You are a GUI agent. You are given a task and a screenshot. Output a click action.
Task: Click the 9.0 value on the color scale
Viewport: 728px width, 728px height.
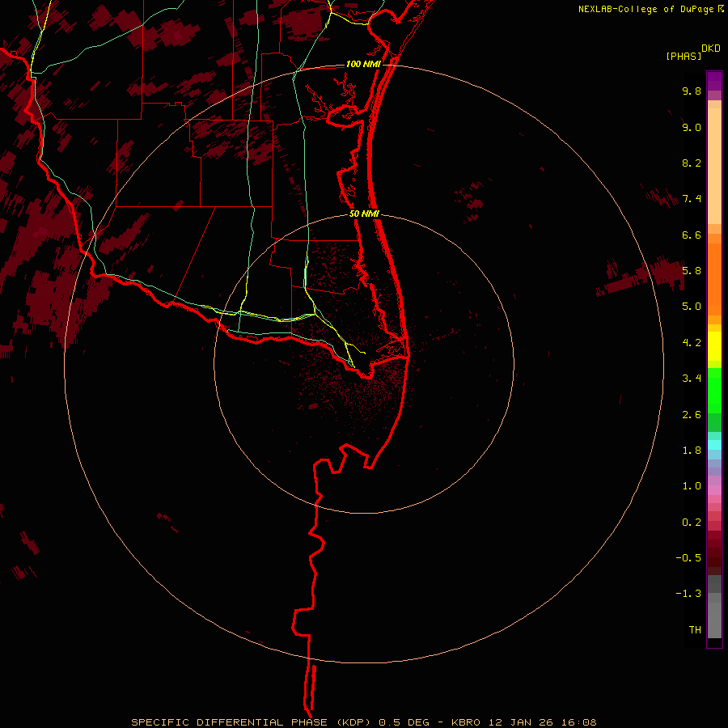[x=692, y=127]
